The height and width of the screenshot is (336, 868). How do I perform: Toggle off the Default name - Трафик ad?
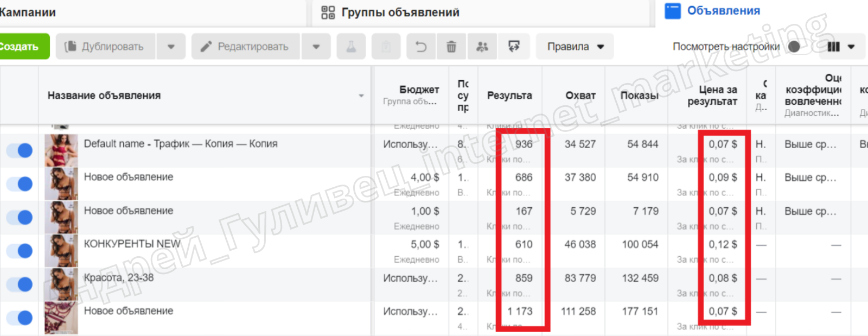[20, 150]
